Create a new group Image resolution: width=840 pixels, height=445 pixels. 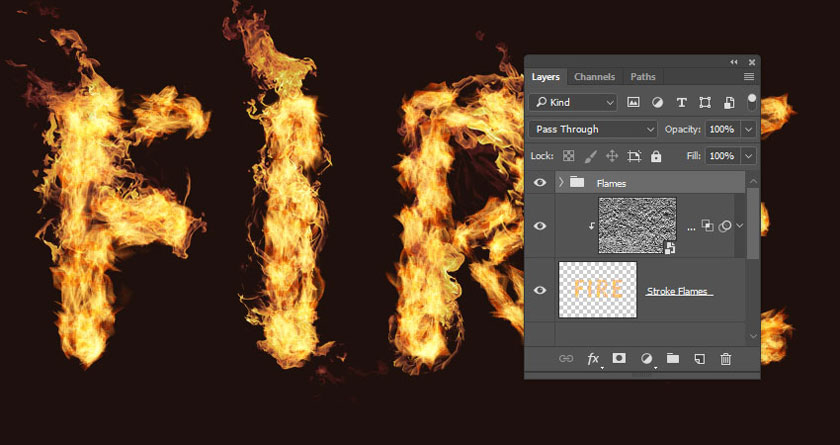[x=673, y=358]
